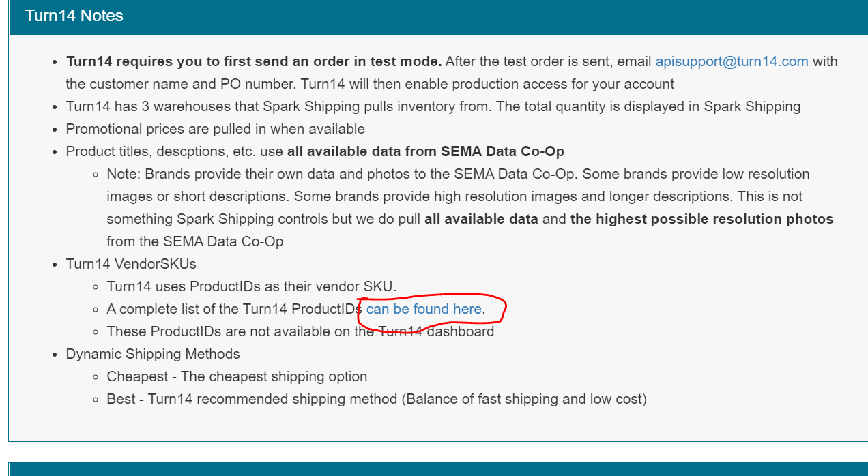Click "from the SEMA Data Co-Op" ending line
The height and width of the screenshot is (476, 868).
[194, 241]
